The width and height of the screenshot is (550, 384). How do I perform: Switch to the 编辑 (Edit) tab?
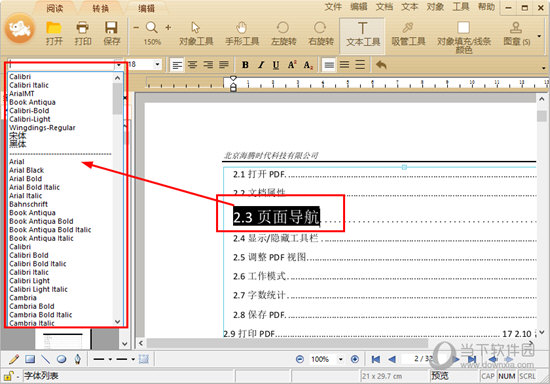(x=146, y=8)
